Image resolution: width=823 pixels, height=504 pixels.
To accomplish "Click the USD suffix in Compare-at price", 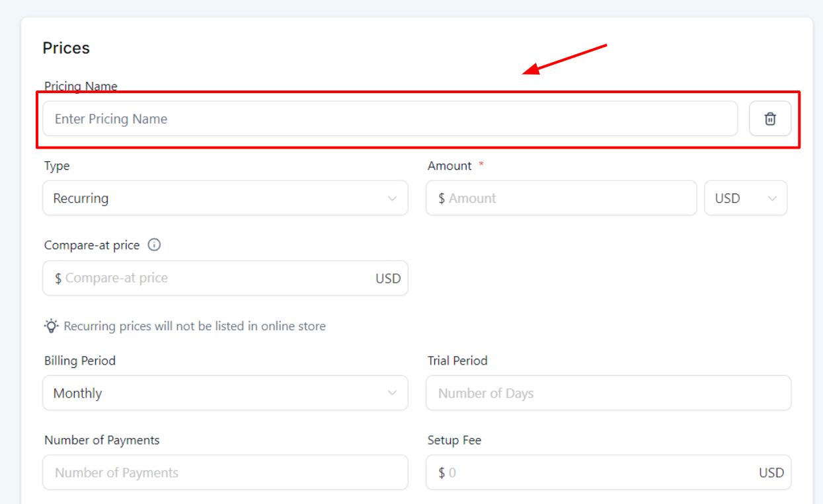I will click(x=388, y=278).
